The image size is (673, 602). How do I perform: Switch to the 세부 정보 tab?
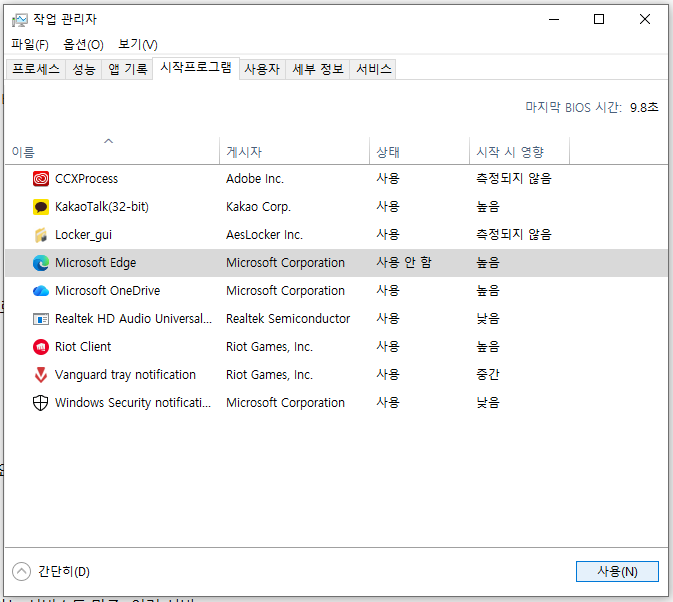[318, 69]
